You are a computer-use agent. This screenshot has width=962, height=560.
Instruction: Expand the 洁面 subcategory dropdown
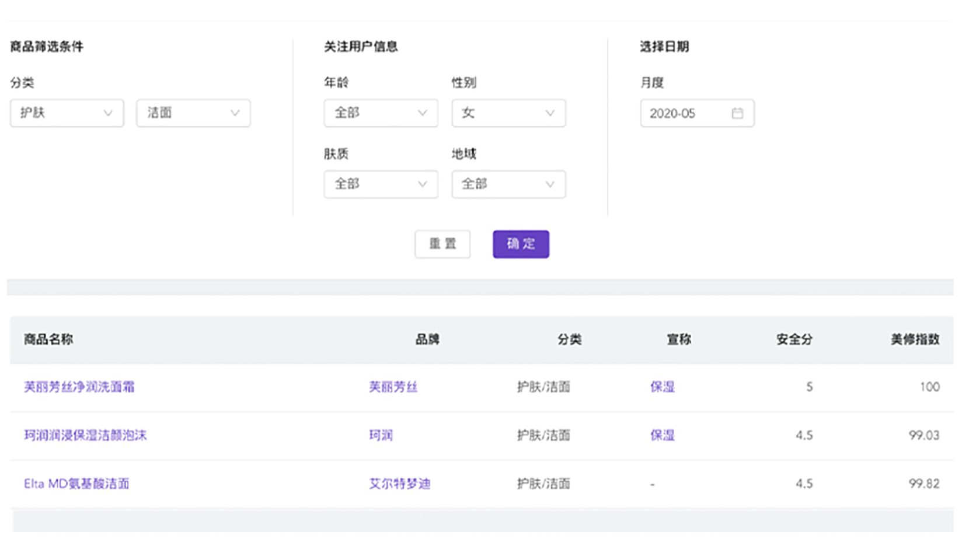pyautogui.click(x=193, y=113)
